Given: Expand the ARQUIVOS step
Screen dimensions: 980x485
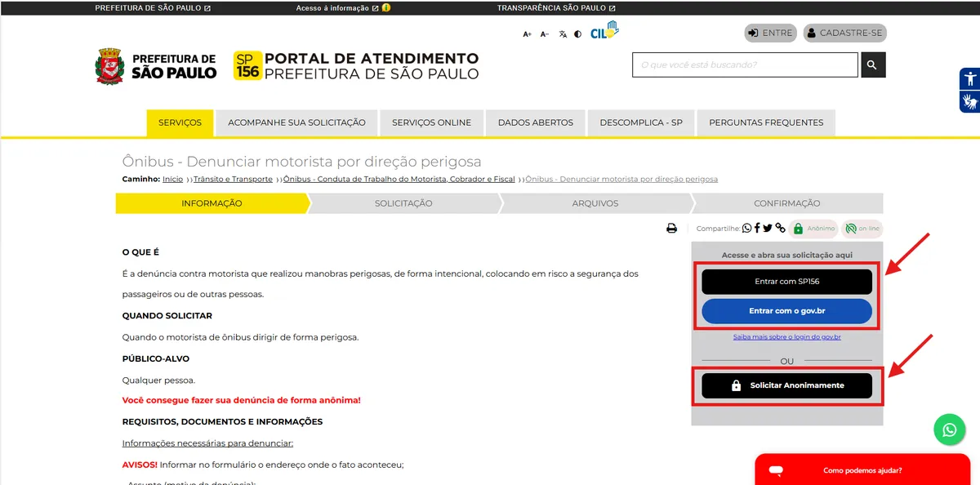Looking at the screenshot, I should [x=595, y=202].
